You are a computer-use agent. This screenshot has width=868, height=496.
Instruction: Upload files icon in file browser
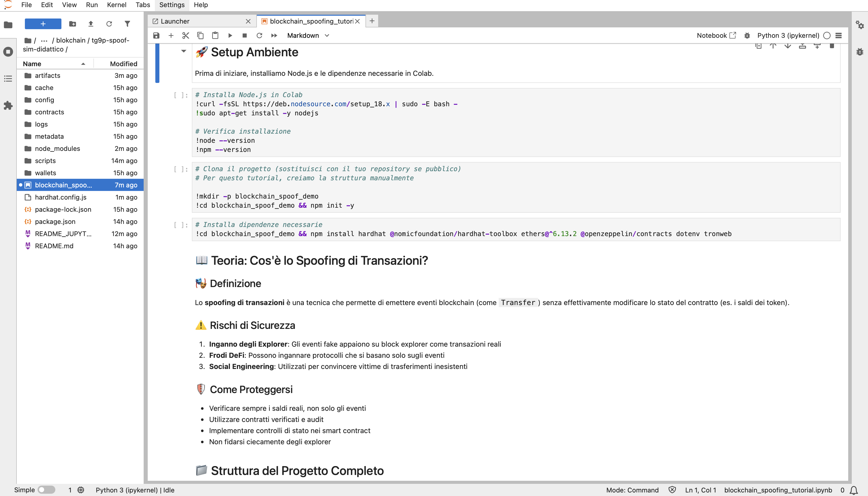91,24
